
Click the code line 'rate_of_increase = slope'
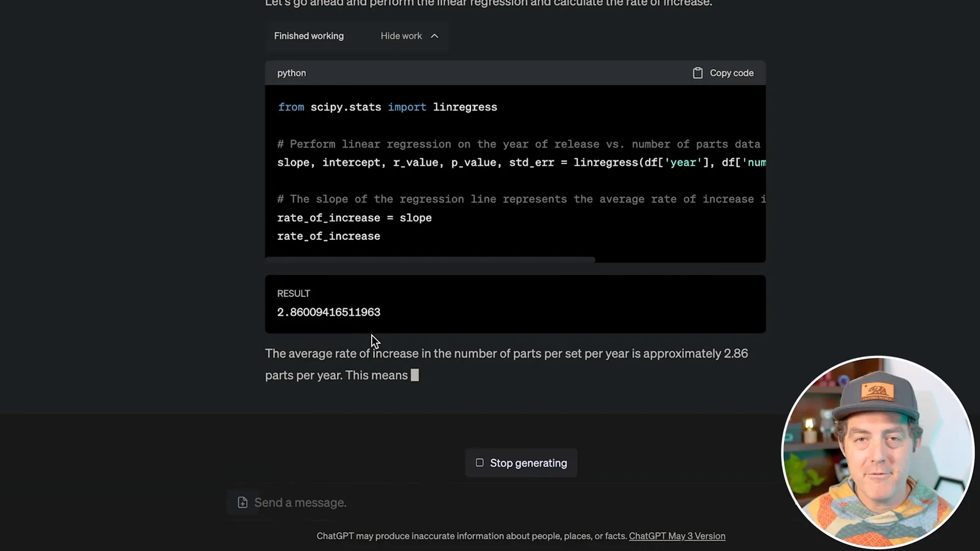pos(354,218)
